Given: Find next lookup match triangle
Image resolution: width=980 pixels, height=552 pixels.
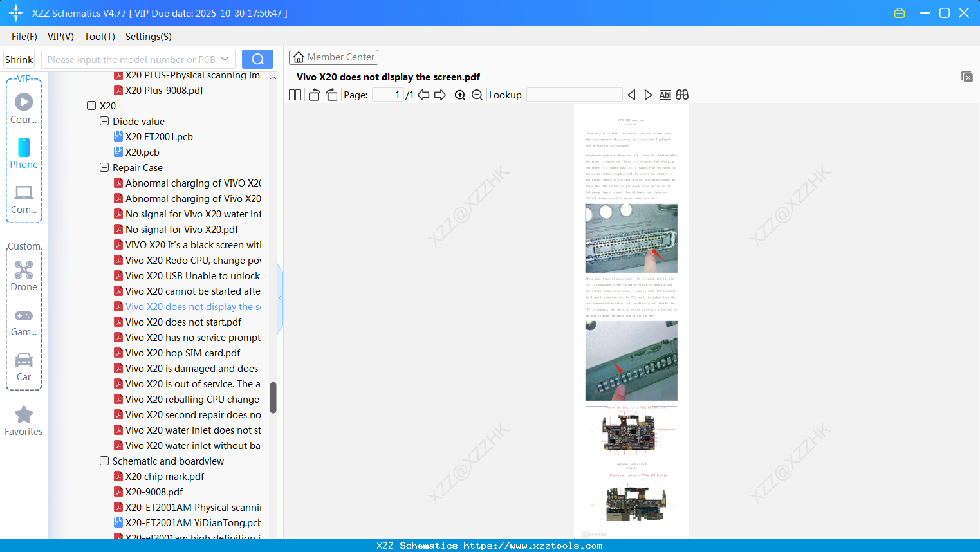Looking at the screenshot, I should pos(648,95).
